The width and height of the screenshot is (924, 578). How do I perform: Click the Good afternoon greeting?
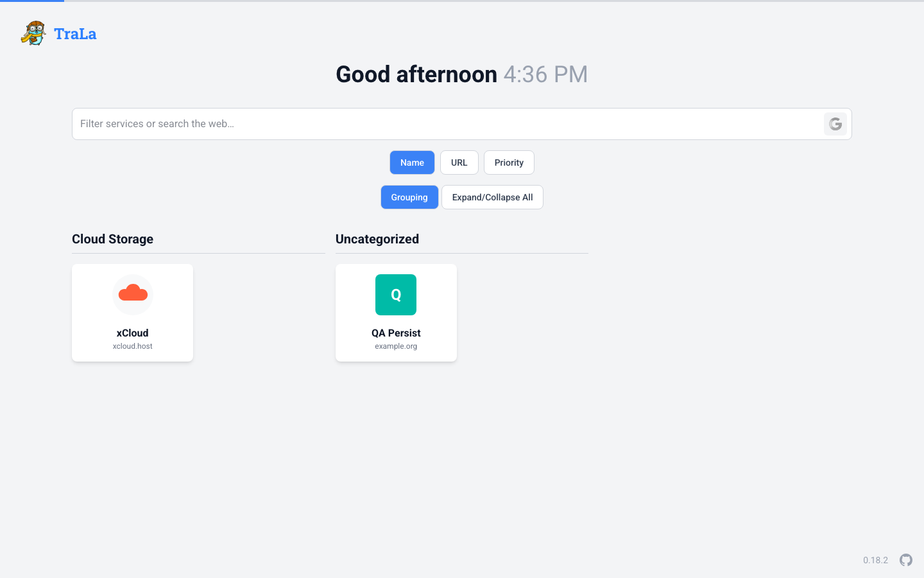pos(416,74)
